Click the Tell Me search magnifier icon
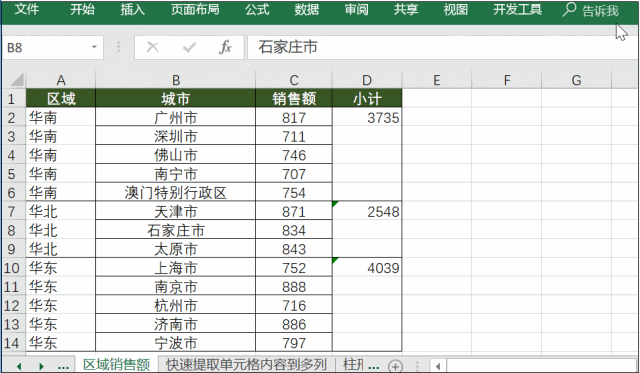This screenshot has height=373, width=640. (569, 9)
